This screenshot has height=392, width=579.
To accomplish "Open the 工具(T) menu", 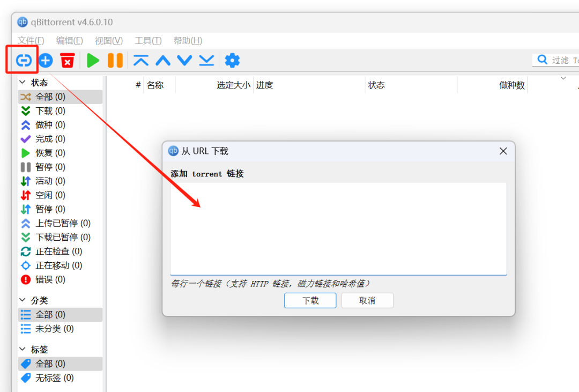I will point(148,40).
